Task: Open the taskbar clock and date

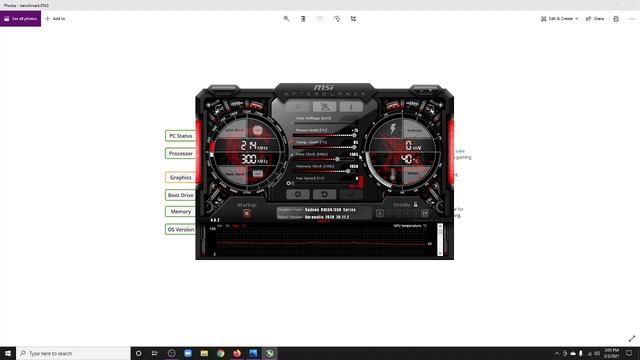Action: coord(611,353)
